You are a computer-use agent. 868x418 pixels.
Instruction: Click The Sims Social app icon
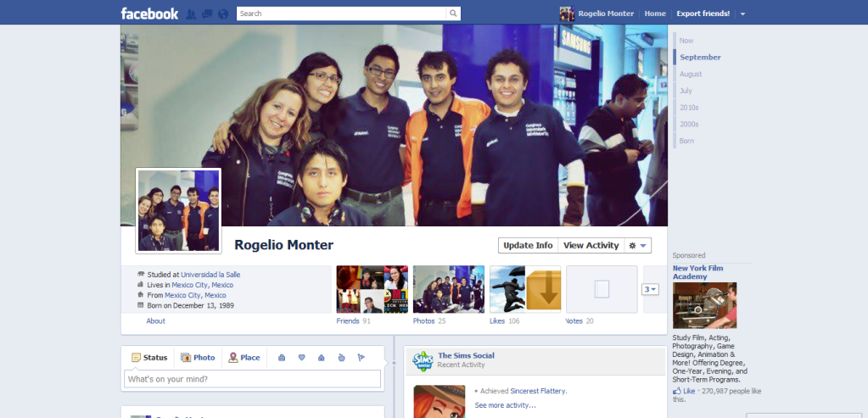click(x=423, y=362)
